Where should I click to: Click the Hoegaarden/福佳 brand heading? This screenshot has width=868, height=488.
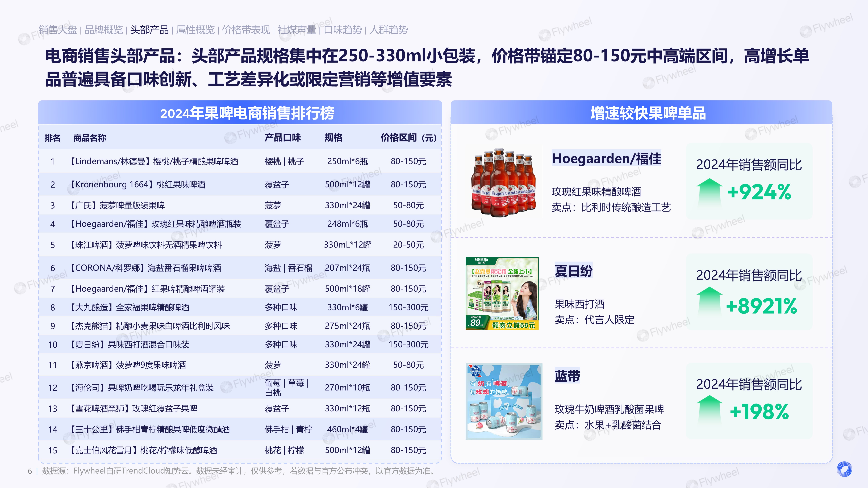pos(607,158)
